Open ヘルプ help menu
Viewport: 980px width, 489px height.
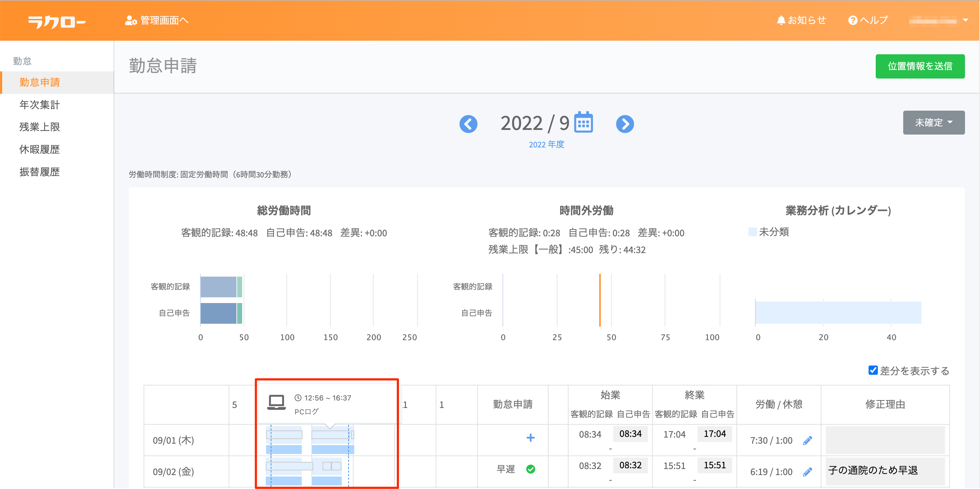pyautogui.click(x=868, y=20)
